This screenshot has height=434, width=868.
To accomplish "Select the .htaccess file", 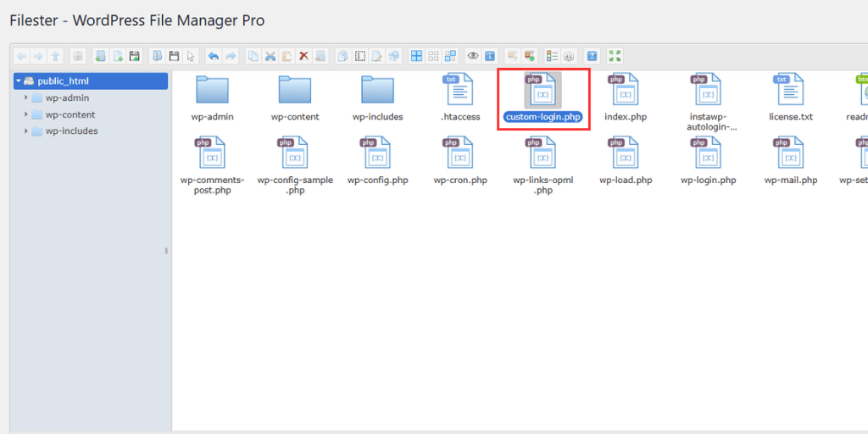I will (x=460, y=97).
